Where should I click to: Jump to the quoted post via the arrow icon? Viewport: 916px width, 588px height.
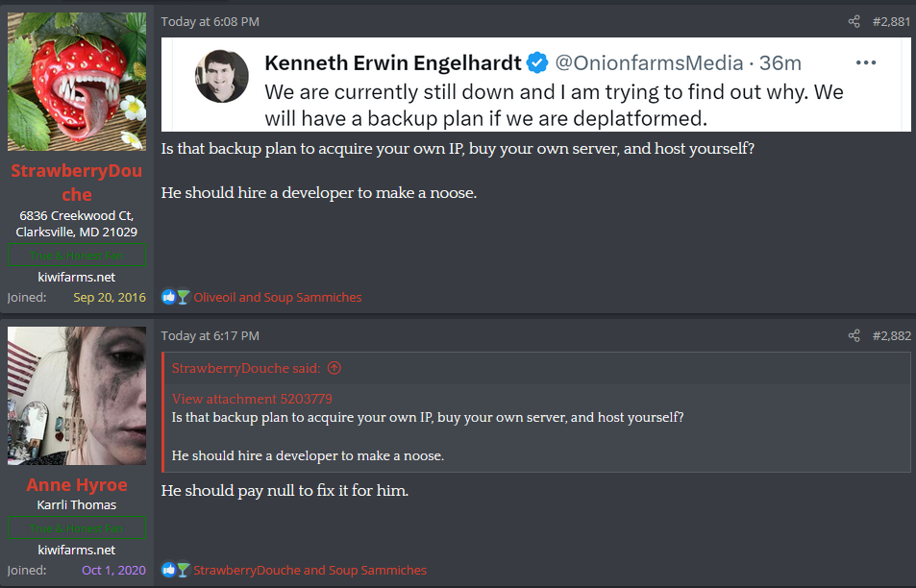point(334,368)
